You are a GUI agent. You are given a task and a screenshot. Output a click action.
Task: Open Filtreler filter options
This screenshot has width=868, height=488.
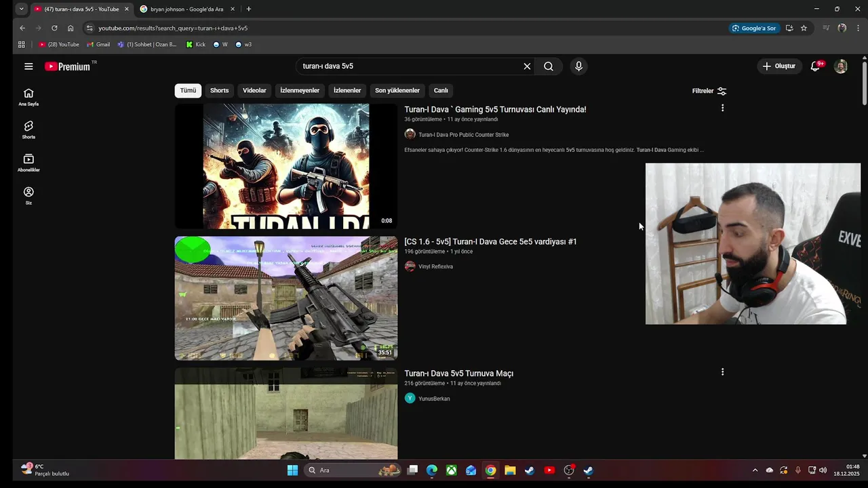click(x=709, y=91)
